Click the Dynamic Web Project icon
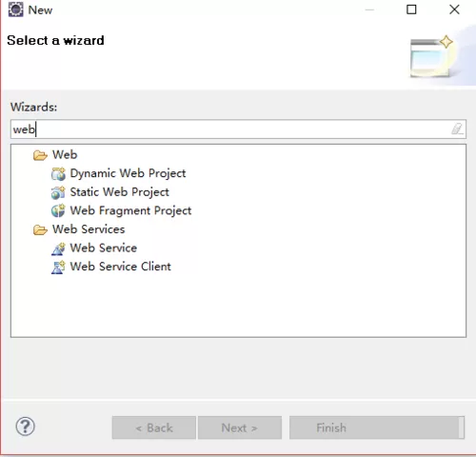The height and width of the screenshot is (457, 476). (58, 173)
